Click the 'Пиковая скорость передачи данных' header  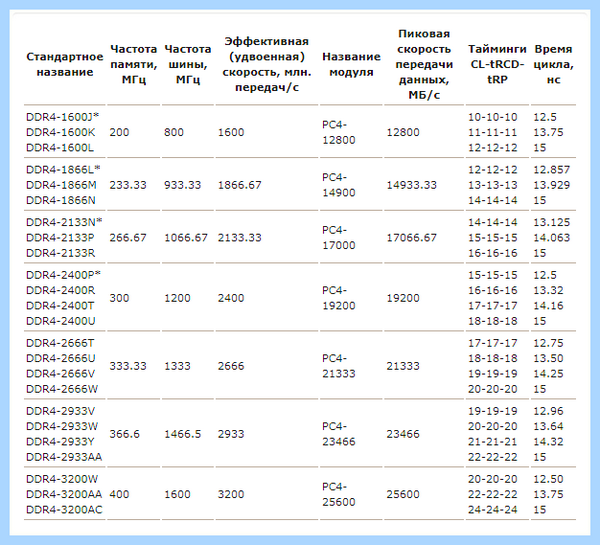pyautogui.click(x=424, y=64)
